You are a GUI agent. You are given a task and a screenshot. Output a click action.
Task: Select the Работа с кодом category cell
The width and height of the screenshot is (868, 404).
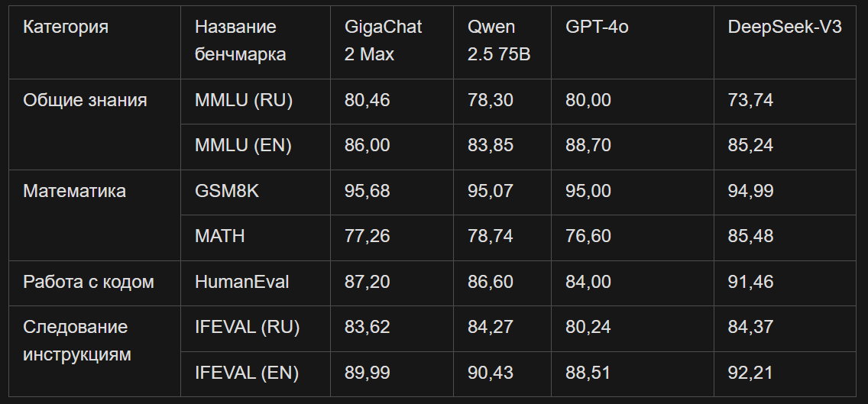tap(95, 283)
